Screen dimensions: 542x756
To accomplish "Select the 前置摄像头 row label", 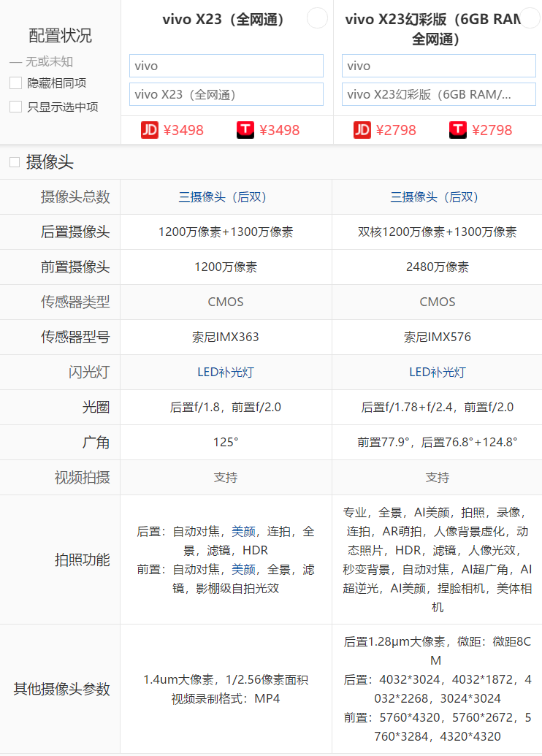I will (75, 267).
